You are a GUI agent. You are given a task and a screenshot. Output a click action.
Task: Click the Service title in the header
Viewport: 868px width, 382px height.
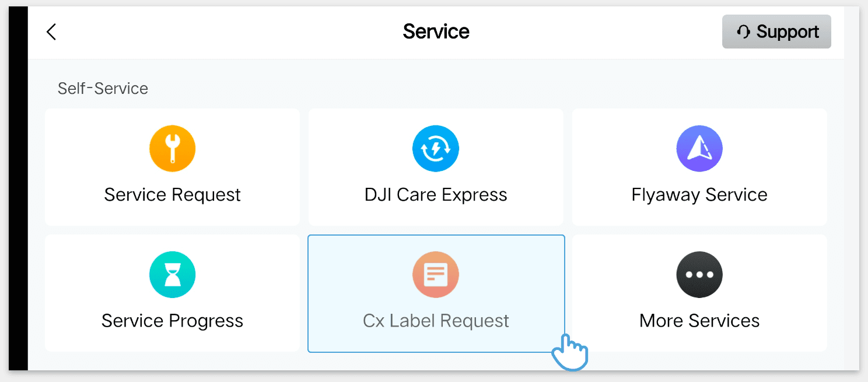(x=436, y=31)
